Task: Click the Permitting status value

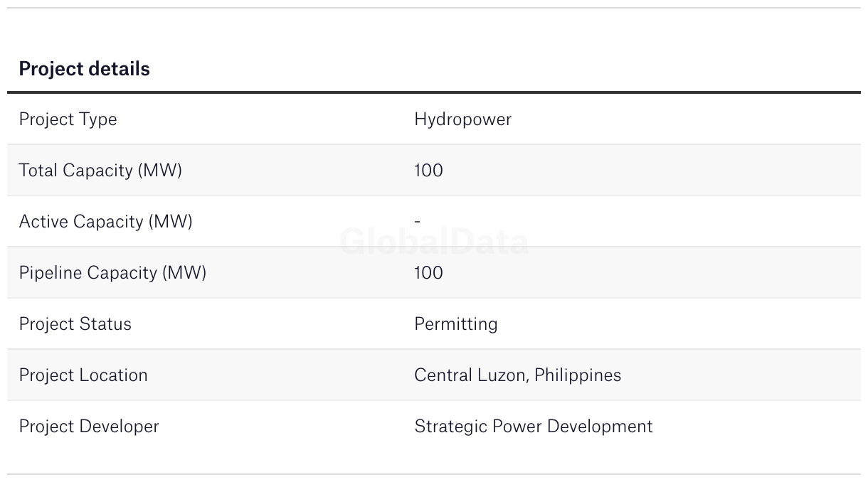Action: [455, 324]
